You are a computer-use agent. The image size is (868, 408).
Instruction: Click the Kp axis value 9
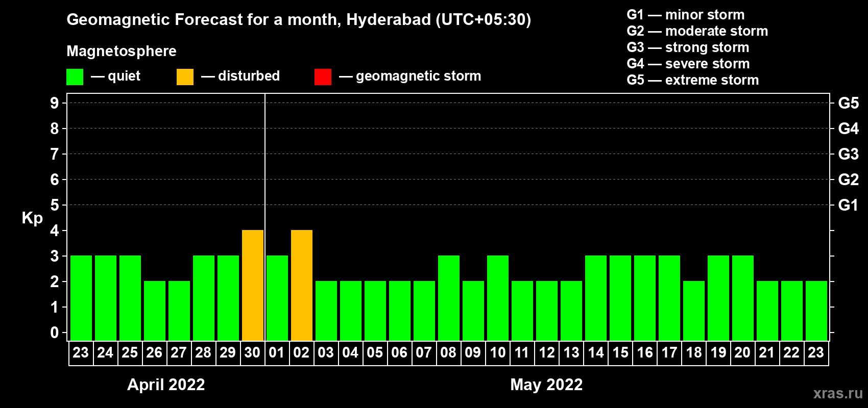(x=55, y=103)
